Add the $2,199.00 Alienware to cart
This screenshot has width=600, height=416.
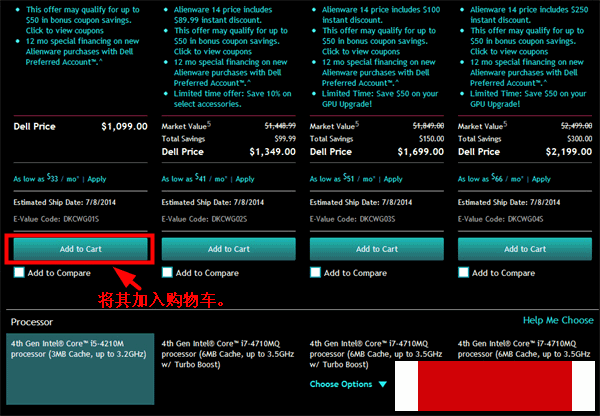point(525,249)
